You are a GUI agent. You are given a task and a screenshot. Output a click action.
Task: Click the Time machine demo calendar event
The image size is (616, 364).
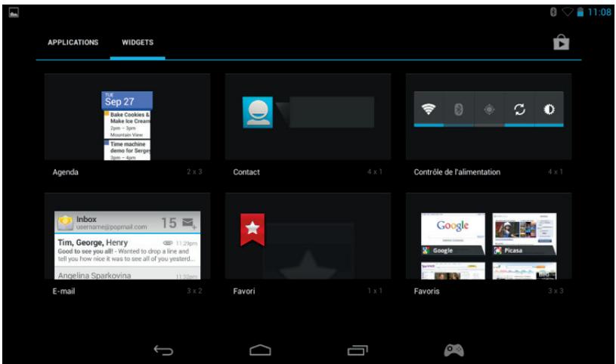[x=127, y=150]
